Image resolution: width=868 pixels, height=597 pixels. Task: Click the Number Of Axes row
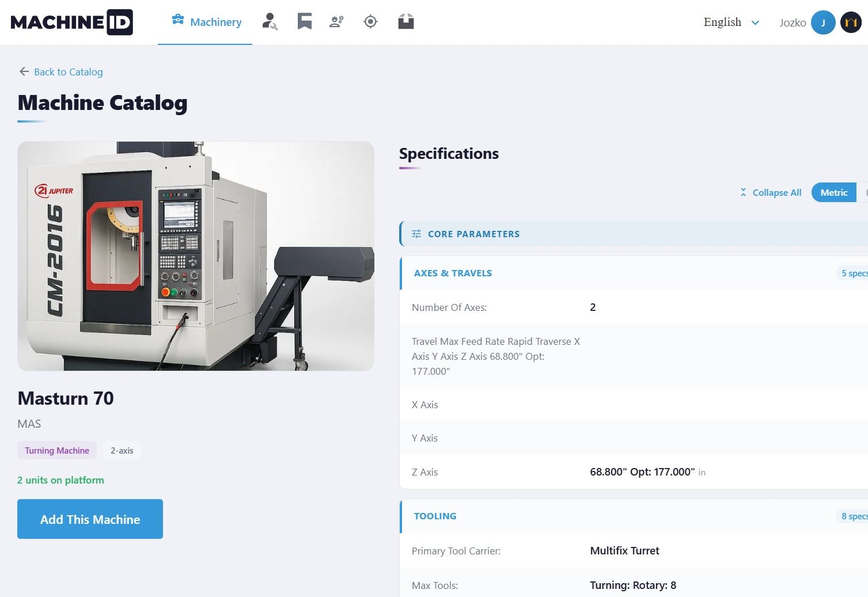(634, 307)
